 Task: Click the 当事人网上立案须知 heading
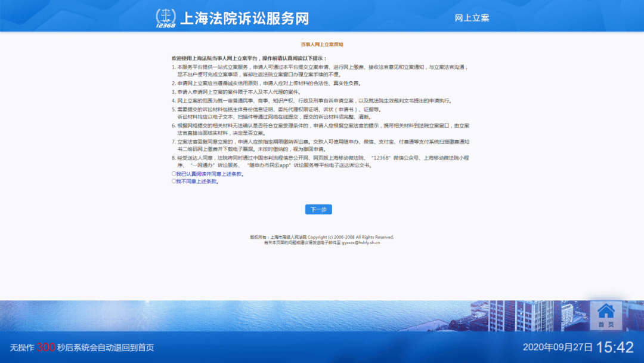click(x=321, y=44)
